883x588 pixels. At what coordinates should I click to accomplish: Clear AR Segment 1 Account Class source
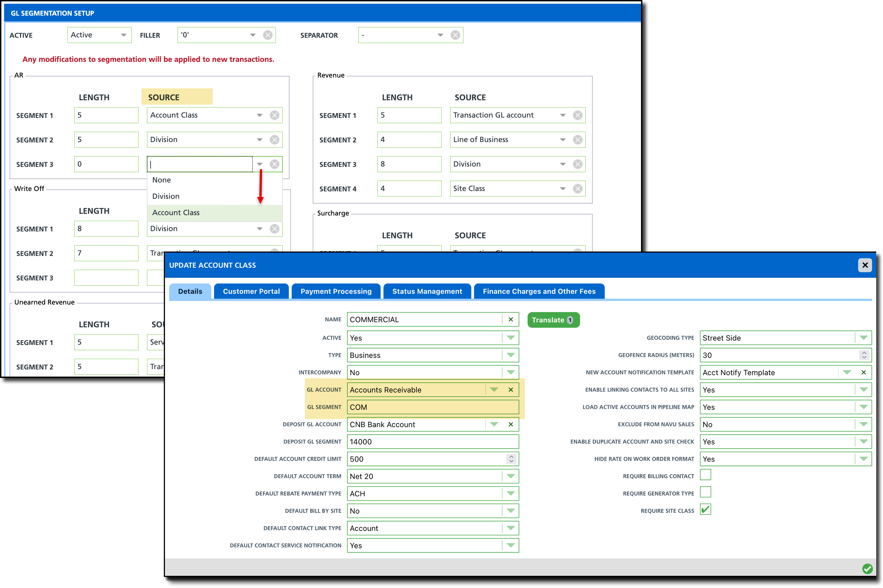275,115
